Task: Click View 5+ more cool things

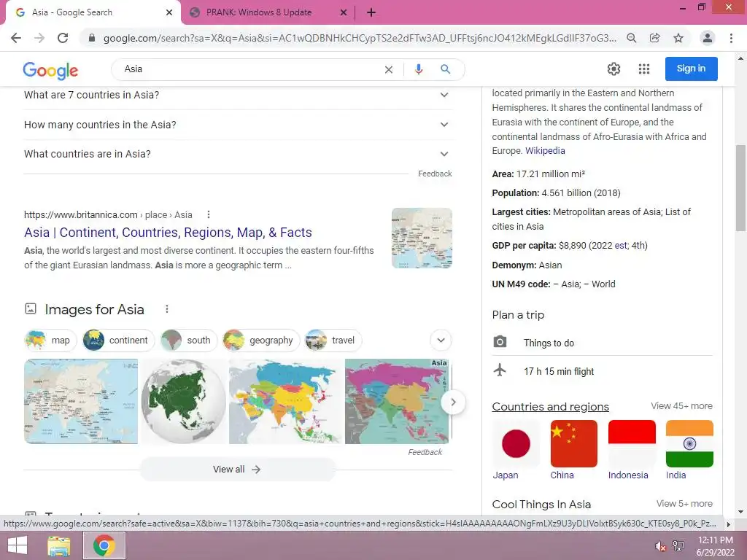Action: click(x=684, y=504)
